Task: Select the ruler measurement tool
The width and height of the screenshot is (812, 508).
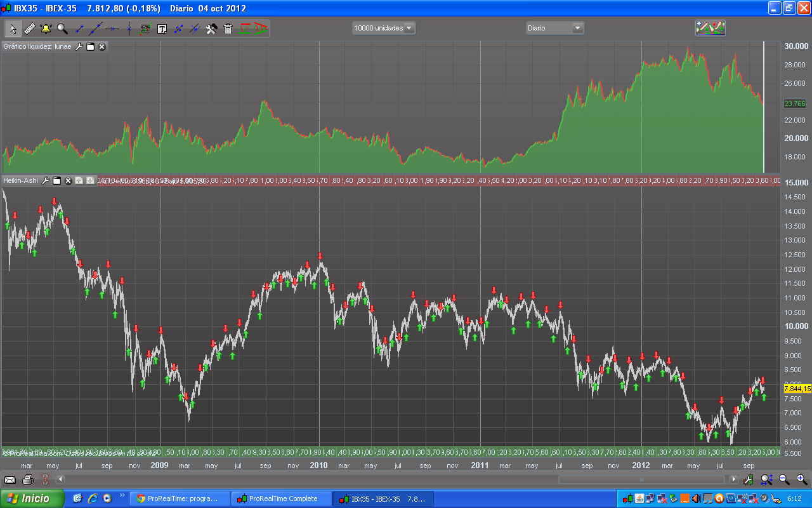Action: pos(30,29)
